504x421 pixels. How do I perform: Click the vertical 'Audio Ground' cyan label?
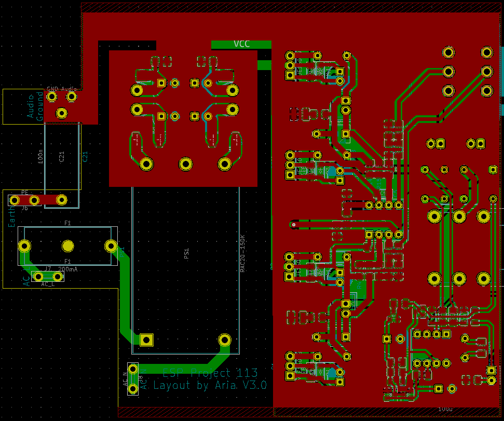(x=35, y=106)
